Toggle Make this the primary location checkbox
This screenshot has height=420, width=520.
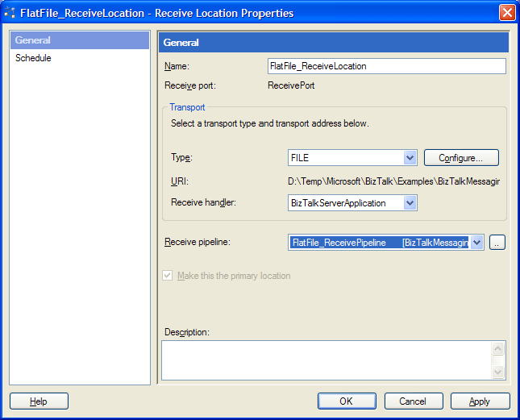(x=167, y=276)
